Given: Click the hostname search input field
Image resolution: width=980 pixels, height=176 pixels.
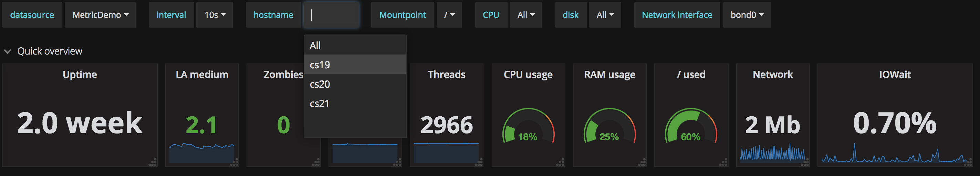Looking at the screenshot, I should coord(331,15).
